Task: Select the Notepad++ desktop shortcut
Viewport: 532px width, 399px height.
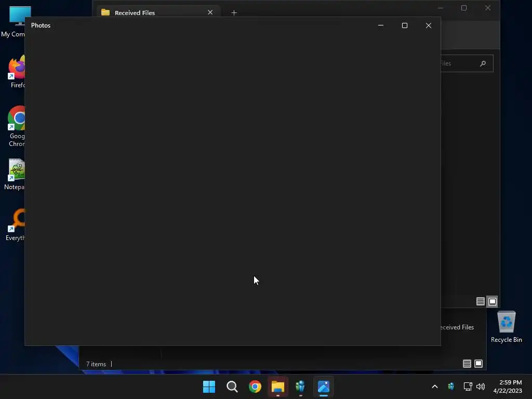Action: pyautogui.click(x=14, y=174)
